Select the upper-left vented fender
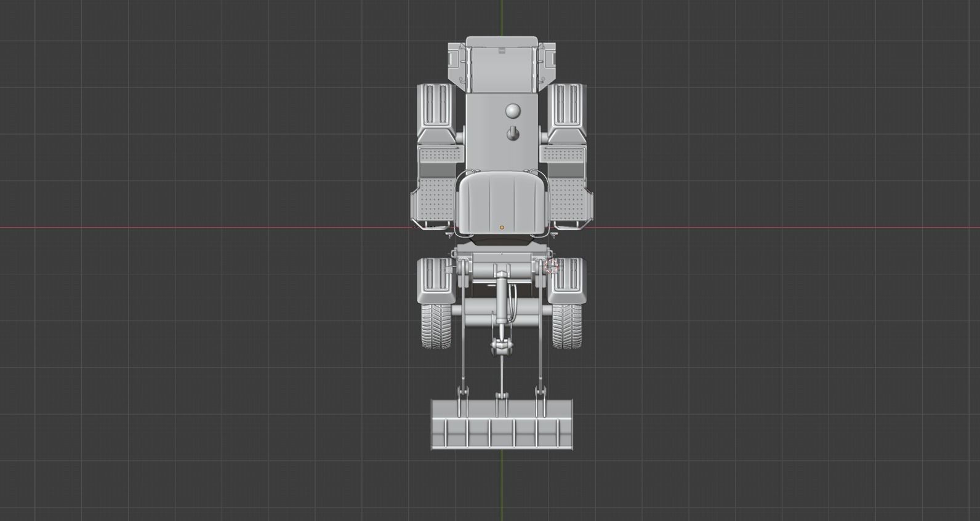This screenshot has height=521, width=980. (436, 113)
